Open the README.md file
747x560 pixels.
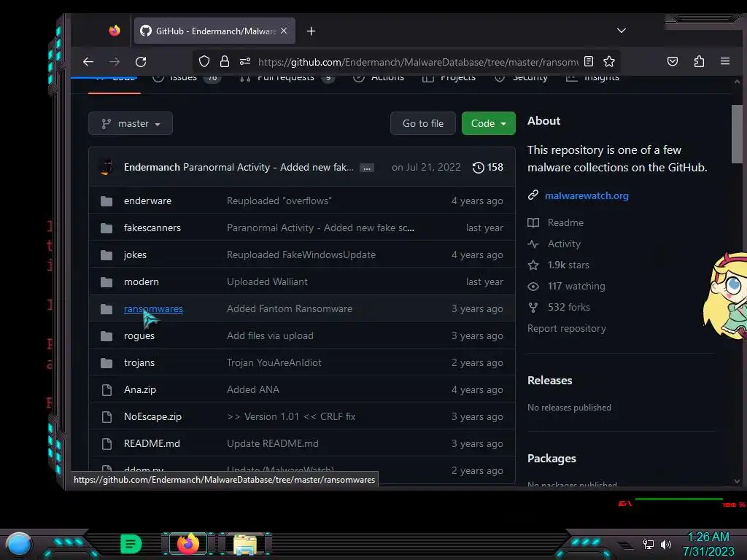[152, 443]
